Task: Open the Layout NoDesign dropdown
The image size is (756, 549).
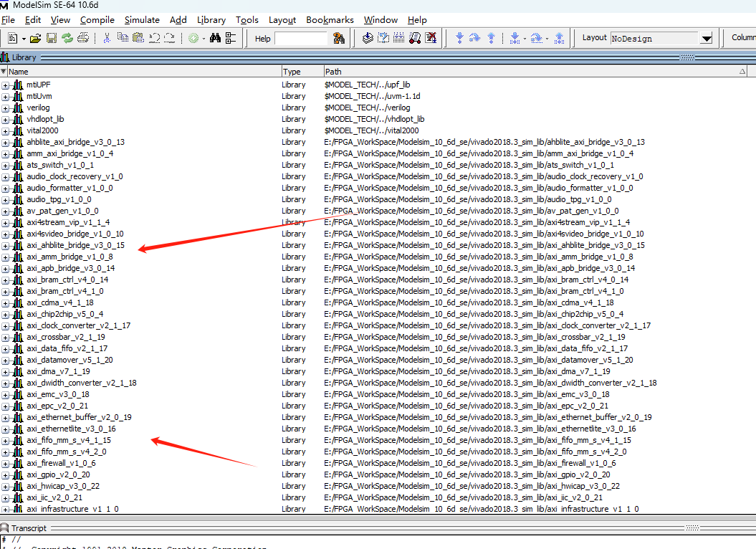Action: (x=707, y=39)
